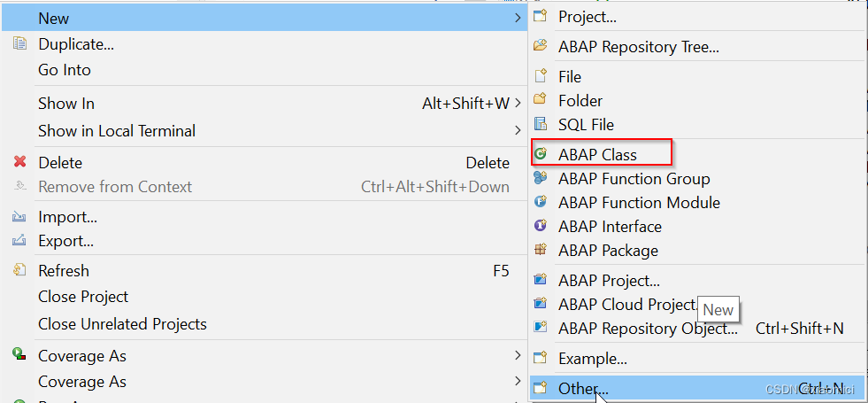Click the ABAP Class icon
The height and width of the screenshot is (403, 868).
pyautogui.click(x=541, y=154)
